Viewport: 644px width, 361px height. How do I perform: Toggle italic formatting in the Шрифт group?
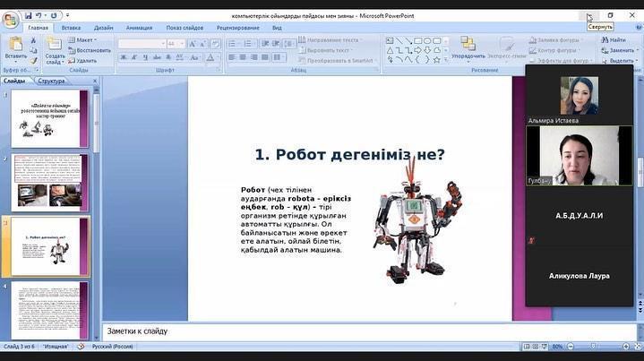click(133, 57)
